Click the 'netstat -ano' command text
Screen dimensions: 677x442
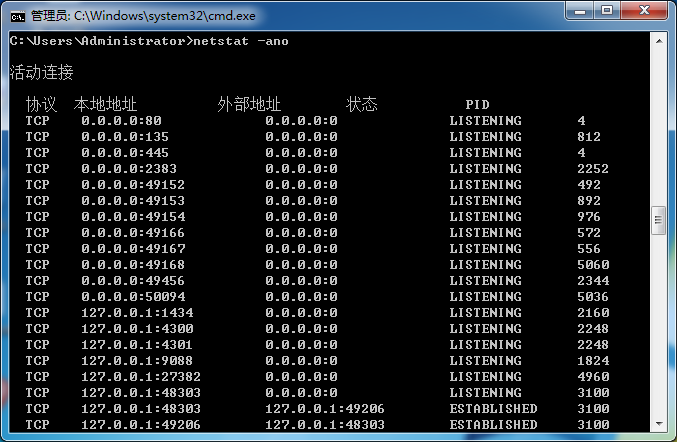point(240,41)
